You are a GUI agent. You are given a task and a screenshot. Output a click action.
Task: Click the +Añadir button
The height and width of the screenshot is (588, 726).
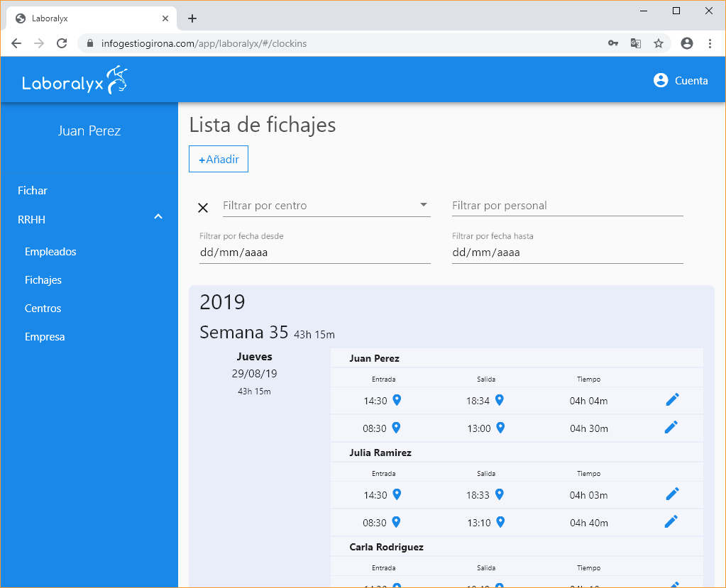click(219, 159)
